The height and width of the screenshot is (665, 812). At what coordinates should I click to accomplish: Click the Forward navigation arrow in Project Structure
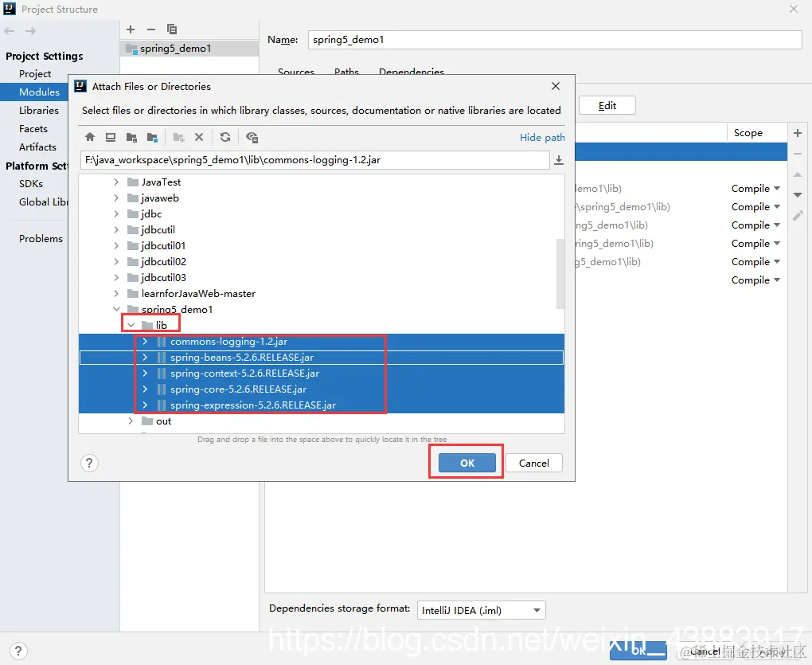click(30, 31)
